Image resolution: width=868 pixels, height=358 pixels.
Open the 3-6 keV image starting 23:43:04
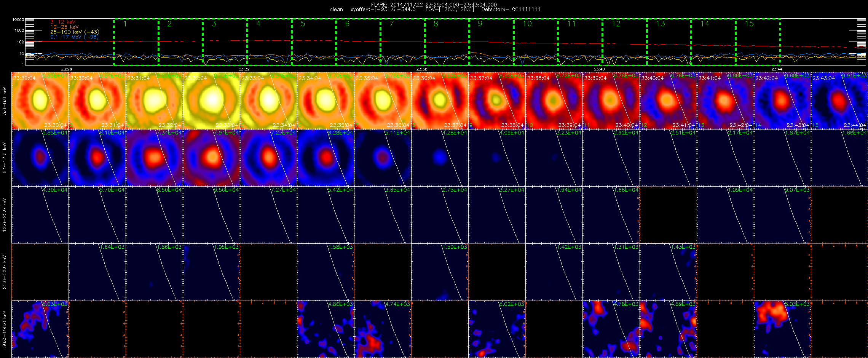839,101
